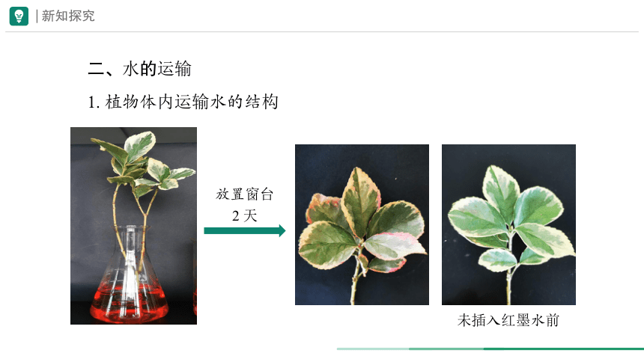Select the red-stained leaves photo
Image resolution: width=644 pixels, height=362 pixels.
coord(362,224)
